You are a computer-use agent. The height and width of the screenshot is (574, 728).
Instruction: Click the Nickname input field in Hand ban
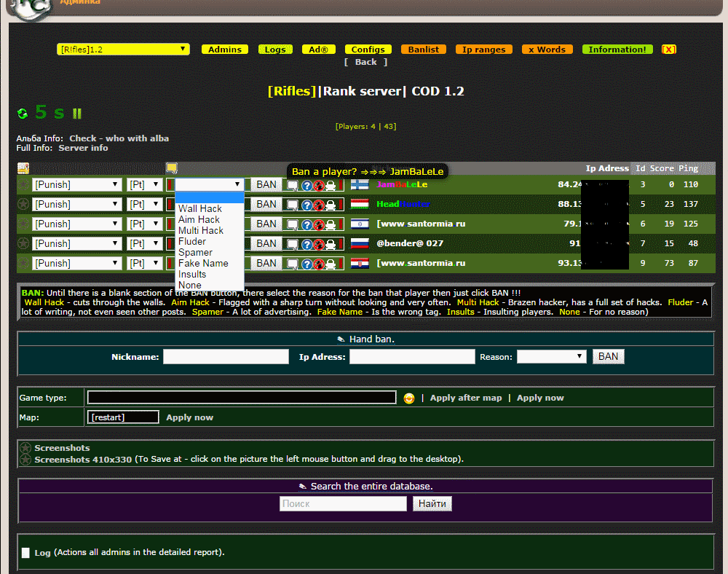pyautogui.click(x=226, y=357)
